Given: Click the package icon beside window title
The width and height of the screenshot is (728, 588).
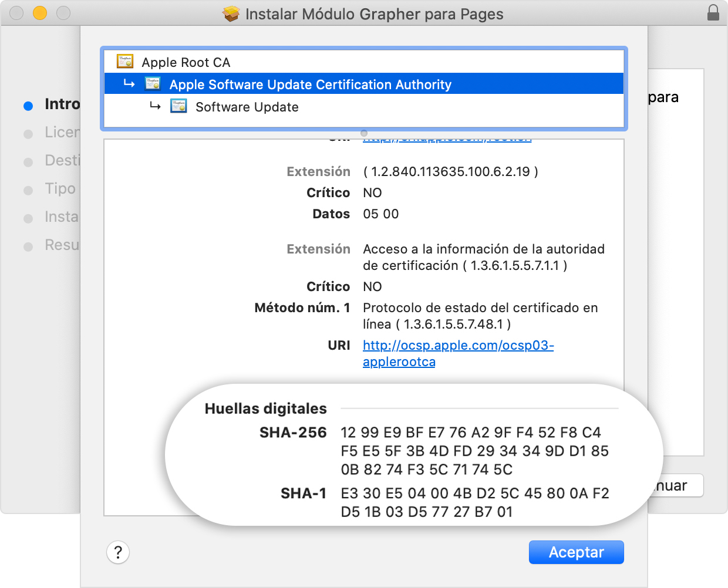Looking at the screenshot, I should 231,13.
